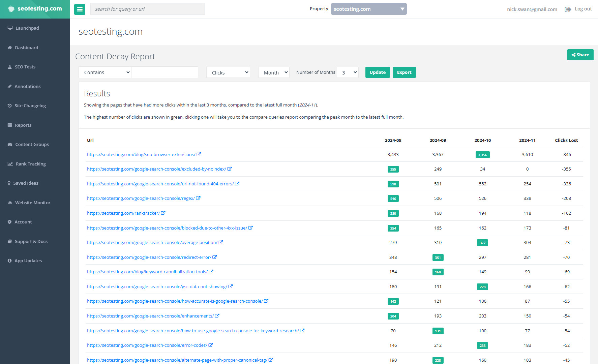Viewport: 598px width, 364px height.
Task: Open SEO Tests in the sidebar
Action: click(25, 67)
